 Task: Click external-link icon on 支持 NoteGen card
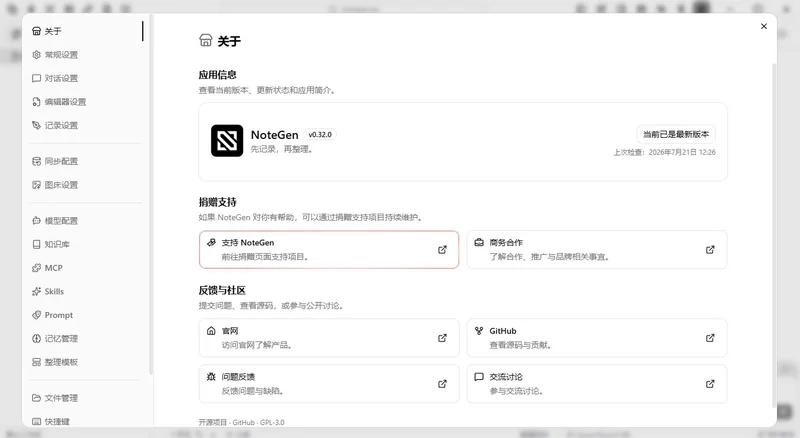[442, 250]
